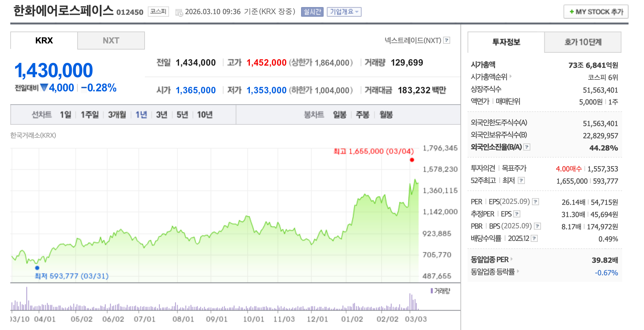The width and height of the screenshot is (644, 330).
Task: Click the 거래량 value 129,699
Action: (407, 62)
